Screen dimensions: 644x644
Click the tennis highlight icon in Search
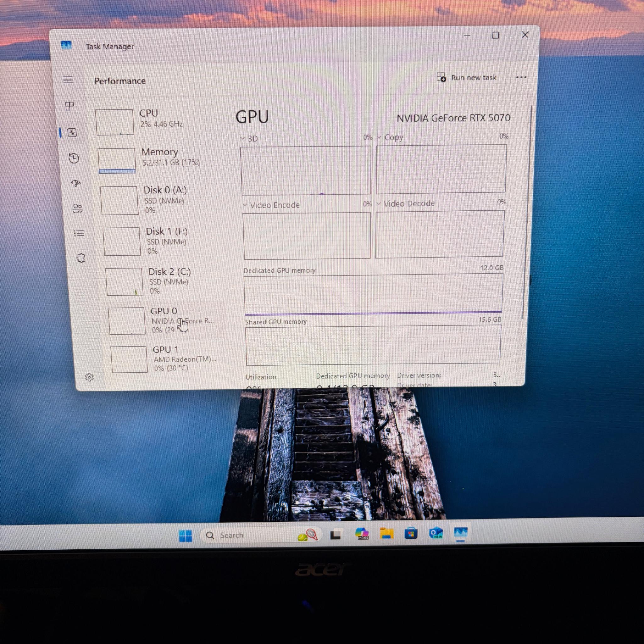pos(307,535)
